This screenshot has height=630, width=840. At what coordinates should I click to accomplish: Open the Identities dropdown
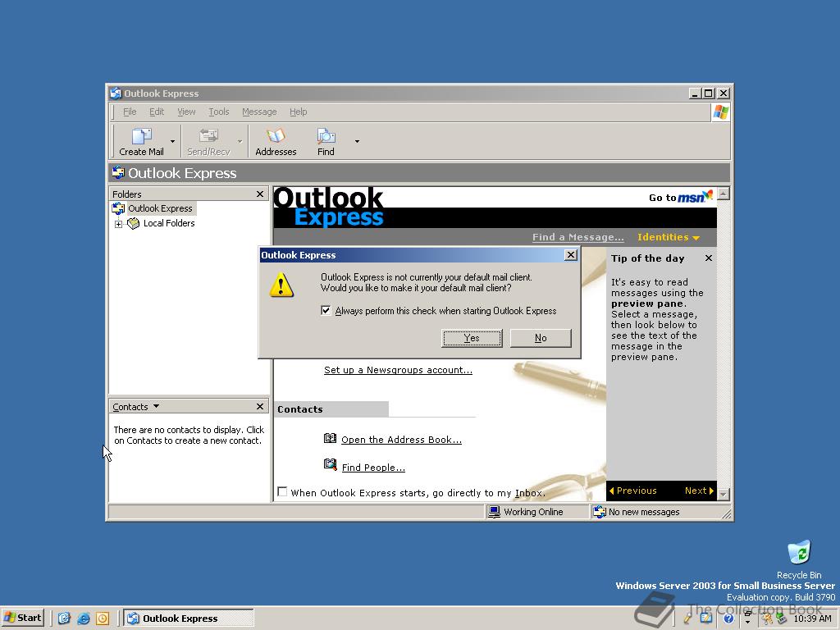669,237
